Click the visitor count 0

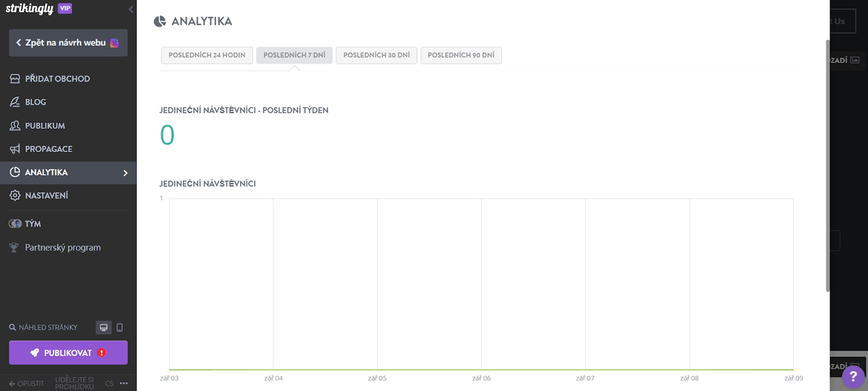coord(167,135)
